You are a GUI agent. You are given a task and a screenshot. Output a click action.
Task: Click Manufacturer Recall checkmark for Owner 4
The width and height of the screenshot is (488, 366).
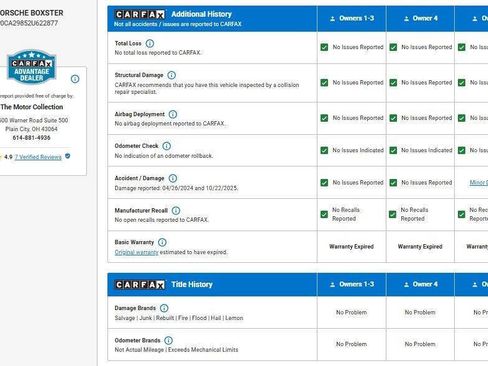pyautogui.click(x=393, y=214)
